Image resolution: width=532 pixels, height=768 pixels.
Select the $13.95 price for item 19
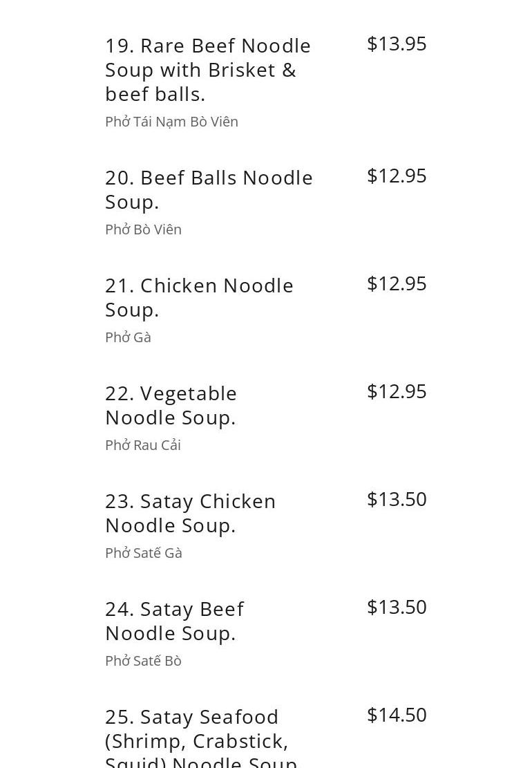(x=397, y=44)
